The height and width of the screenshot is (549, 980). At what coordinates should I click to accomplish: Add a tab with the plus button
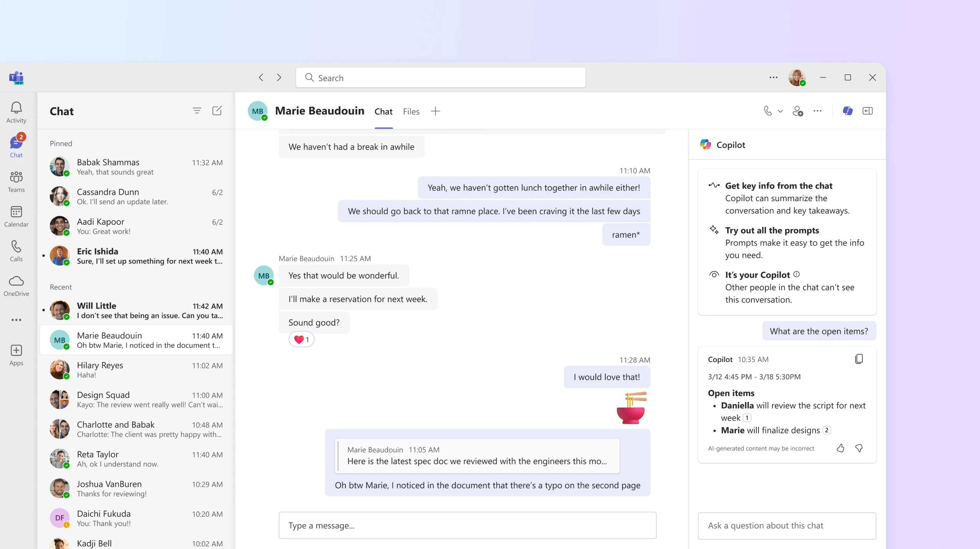[x=435, y=111]
